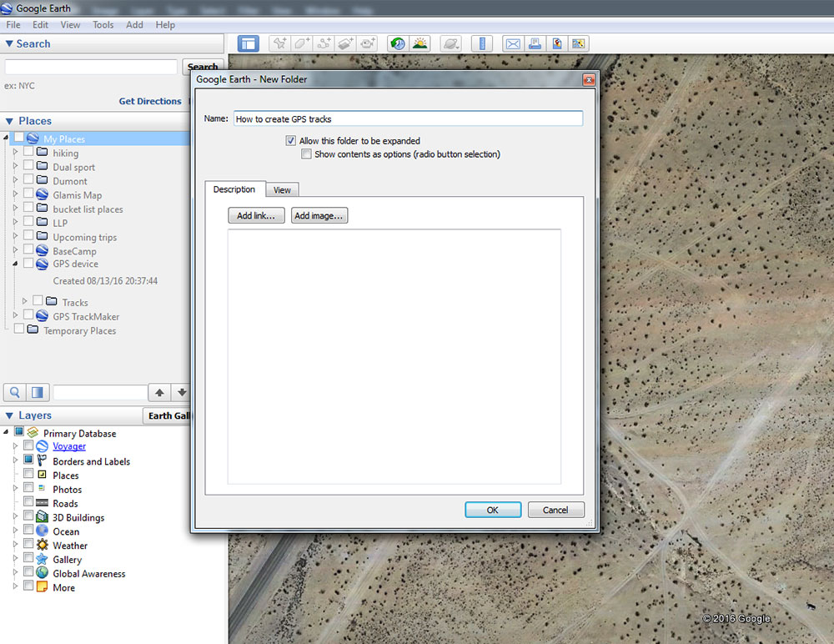Click the GPS TrackMaker globe icon
Screen dimensions: 834x644
[x=42, y=315]
